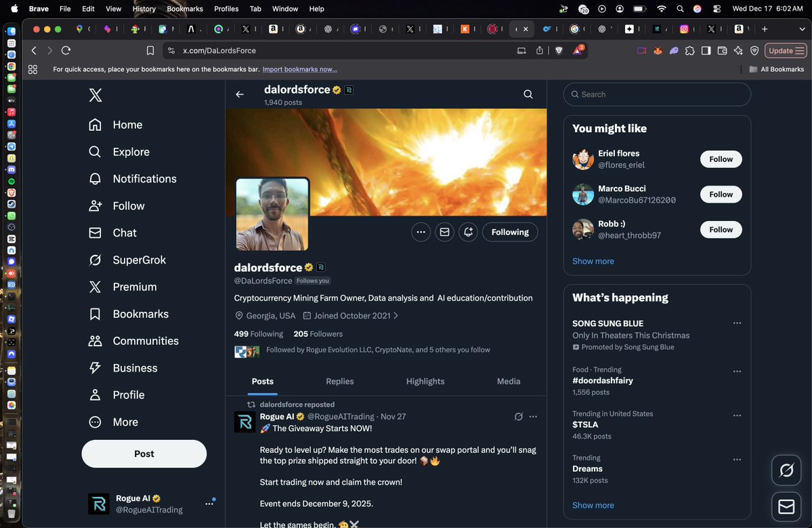Open the 499 Following list
812x528 pixels.
pyautogui.click(x=259, y=334)
